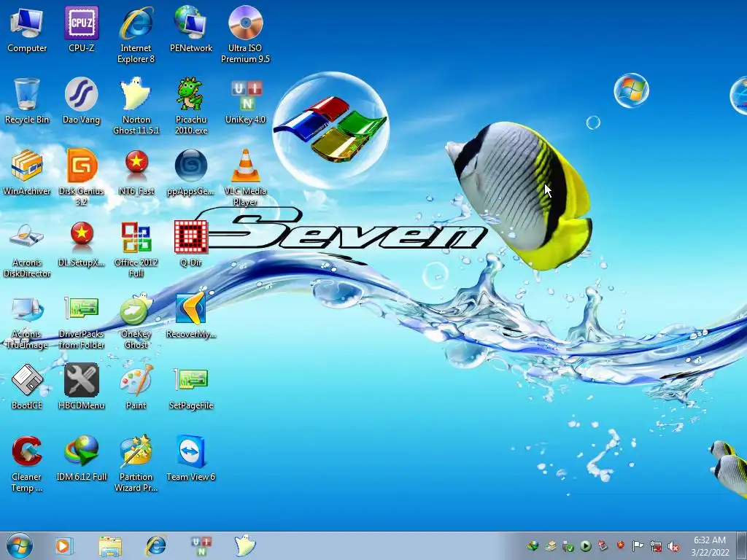Screen dimensions: 747x560
Task: Open the Computer desktop icon
Action: pos(27,31)
